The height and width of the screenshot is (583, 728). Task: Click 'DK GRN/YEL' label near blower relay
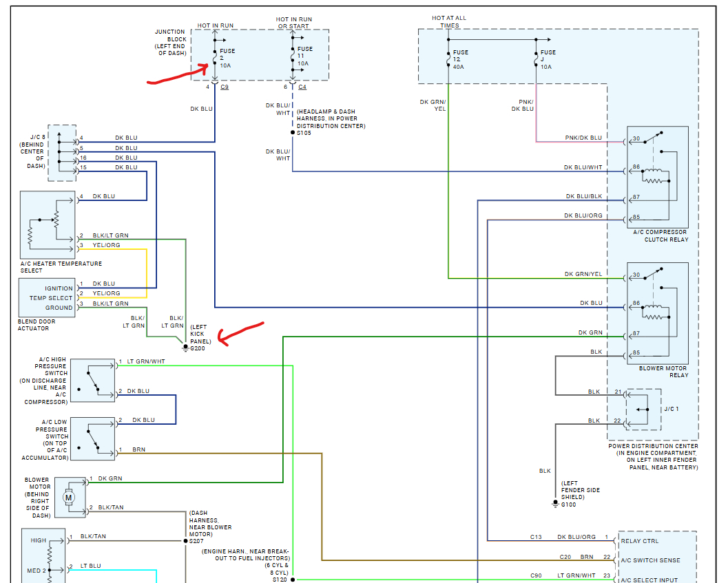(583, 274)
